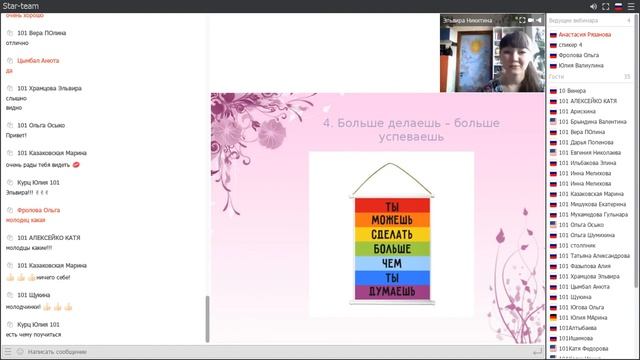640x360 pixels.
Task: Select guest '101 Вера ПОлина' in the guest list
Action: pos(582,132)
